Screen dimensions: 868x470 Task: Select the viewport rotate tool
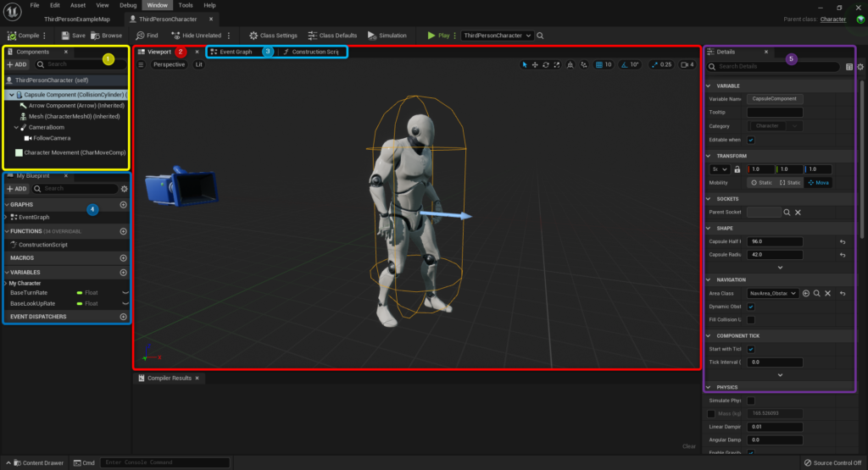point(546,64)
